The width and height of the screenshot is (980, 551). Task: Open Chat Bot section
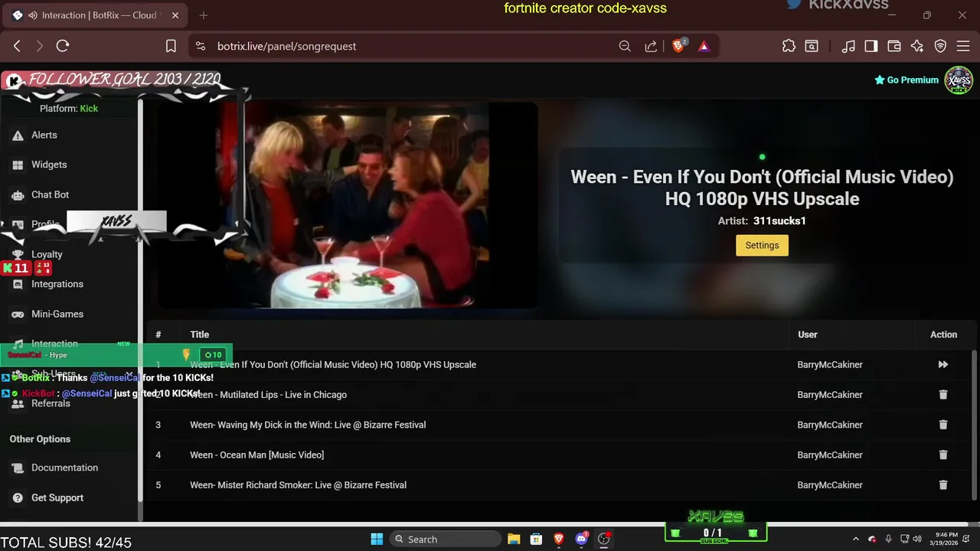point(50,194)
